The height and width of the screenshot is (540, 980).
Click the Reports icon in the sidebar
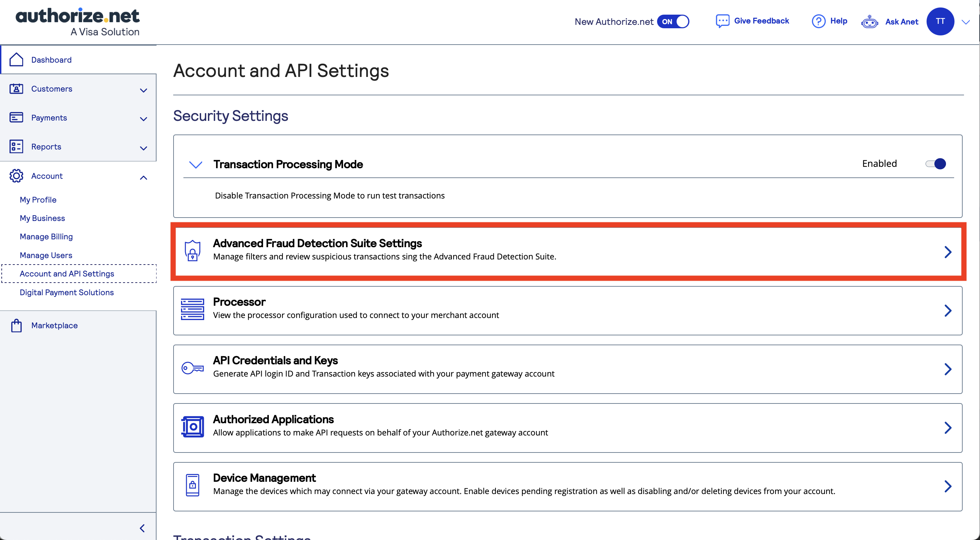(16, 146)
